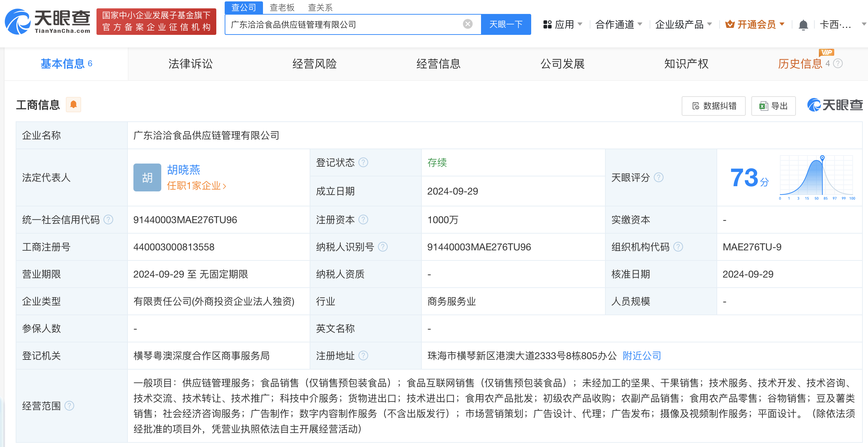This screenshot has height=447, width=868.
Task: Click the help icon next to 登记状态
Action: tap(363, 162)
